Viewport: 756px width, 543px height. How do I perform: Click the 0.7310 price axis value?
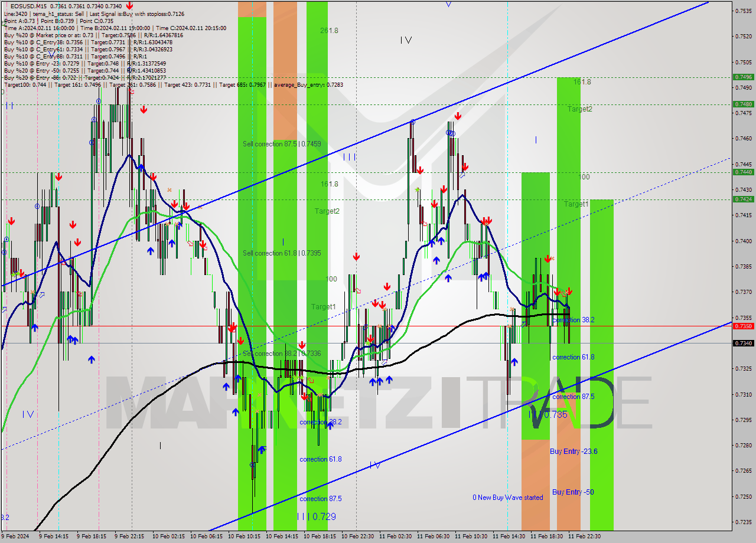coord(742,394)
